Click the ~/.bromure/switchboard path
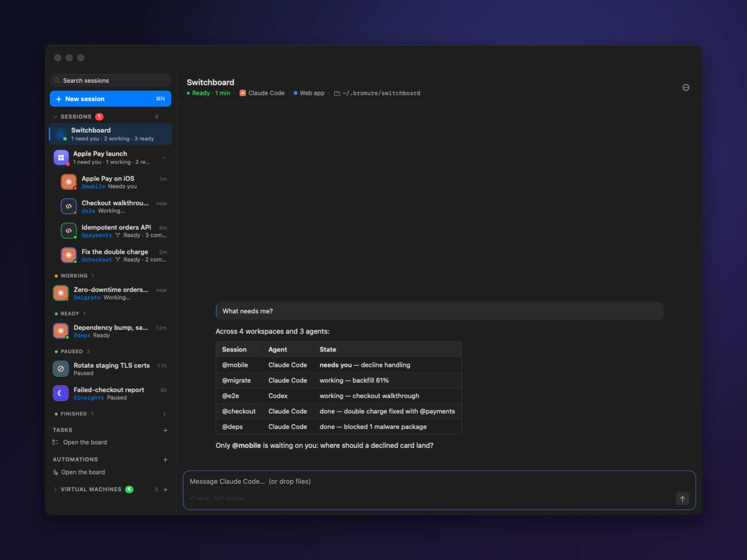 click(x=381, y=93)
